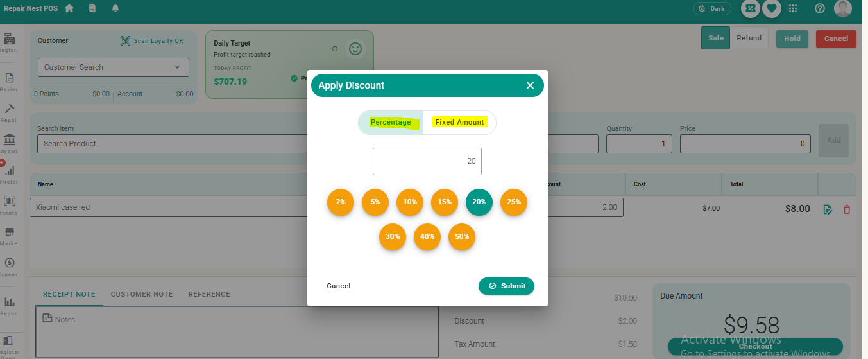This screenshot has width=868, height=359.
Task: Choose the 10% discount preset
Action: [x=410, y=202]
